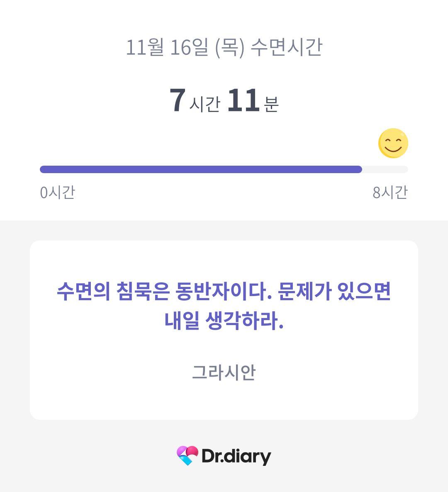The image size is (448, 492).
Task: Click the large number 11 minutes value
Action: tap(243, 100)
